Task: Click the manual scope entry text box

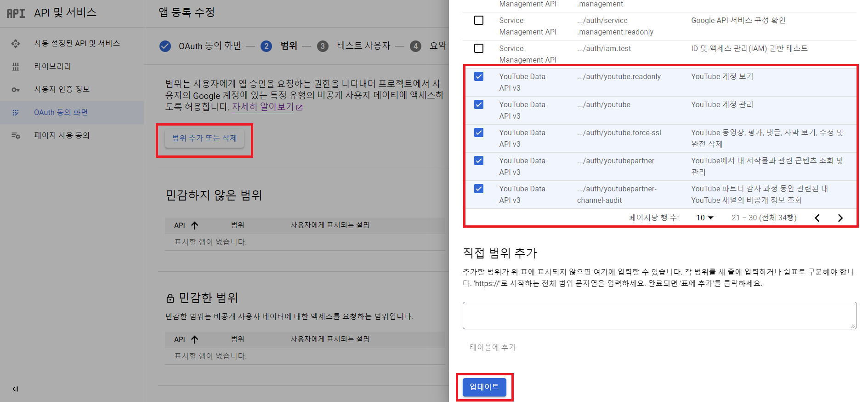Action: point(659,316)
